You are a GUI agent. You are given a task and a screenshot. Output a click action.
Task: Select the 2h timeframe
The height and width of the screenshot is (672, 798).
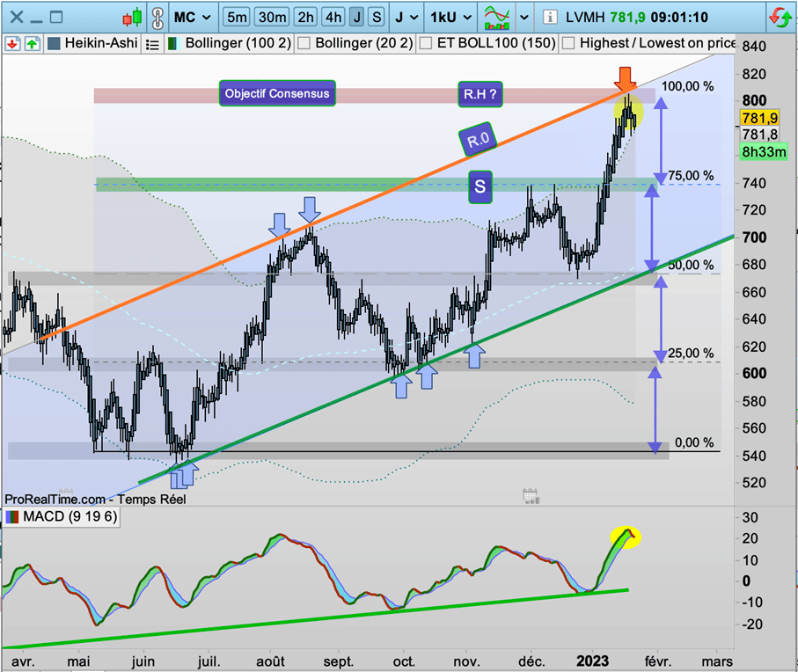(305, 18)
